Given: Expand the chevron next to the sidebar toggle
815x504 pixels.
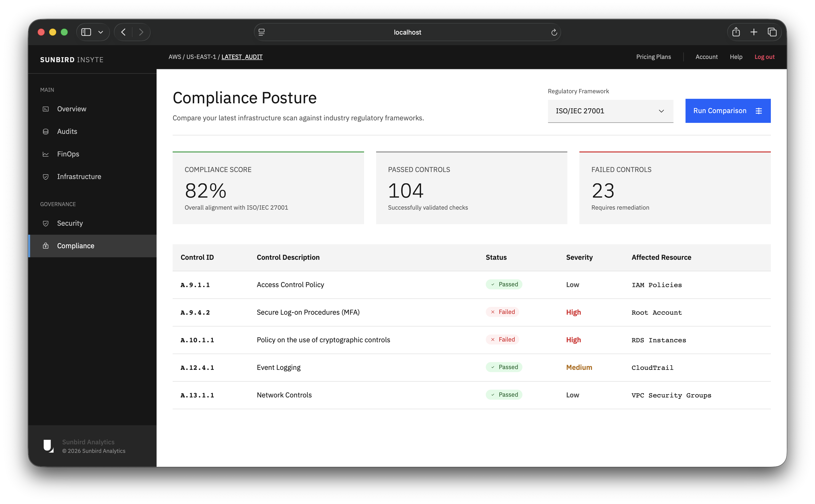Looking at the screenshot, I should point(100,32).
